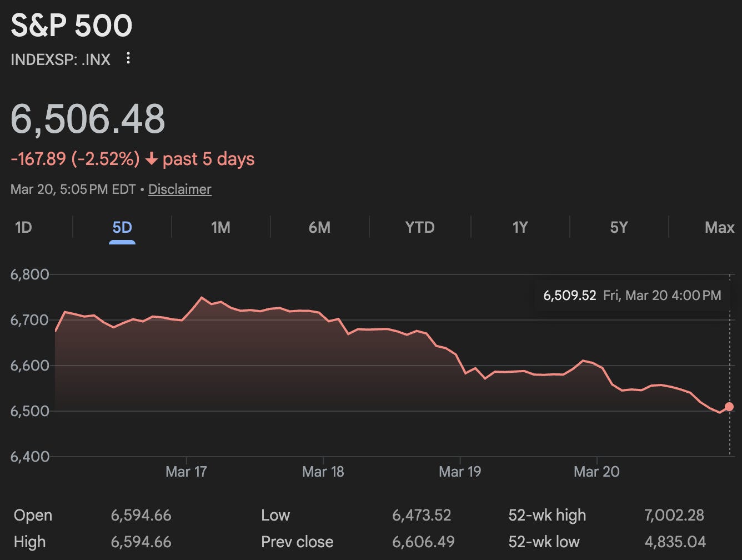742x560 pixels.
Task: Click the High label in the stats table
Action: coord(30,542)
